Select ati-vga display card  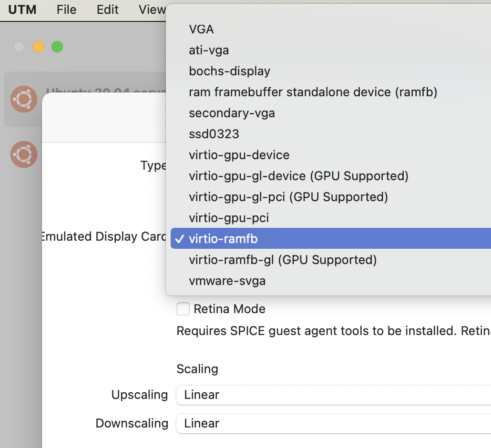coord(209,50)
